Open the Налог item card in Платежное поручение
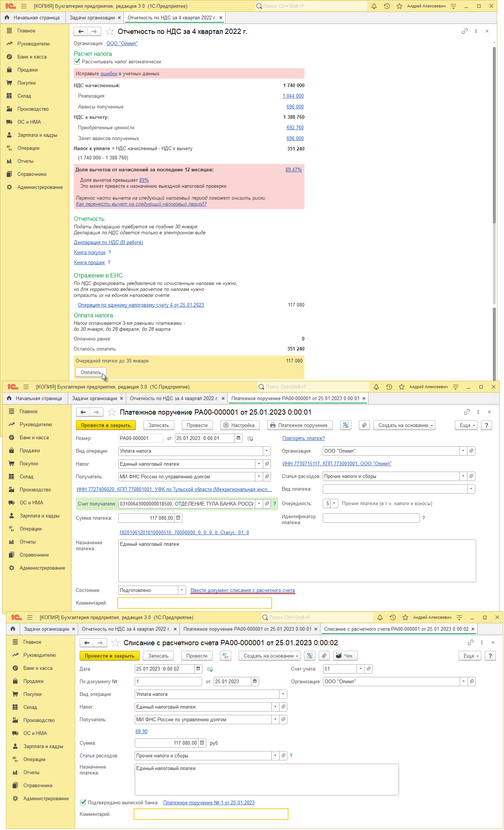 pos(267,464)
